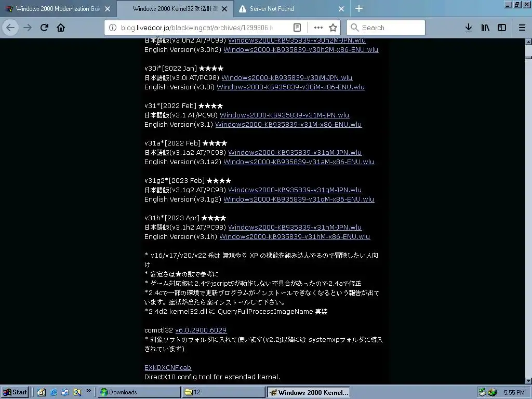
Task: Open the v30iM-JPN.wlu link
Action: (x=287, y=78)
